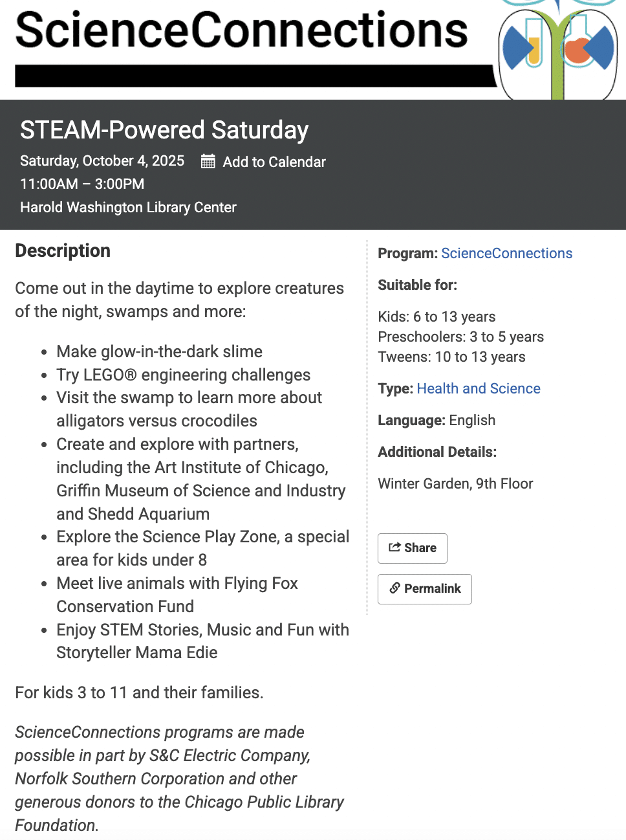This screenshot has height=840, width=626.
Task: Follow the Health and Science type link
Action: point(479,388)
